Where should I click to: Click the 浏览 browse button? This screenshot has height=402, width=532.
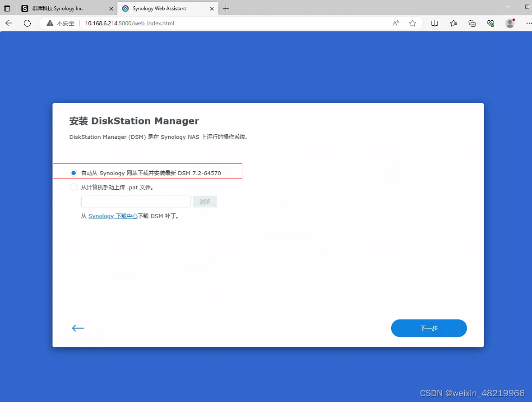tap(205, 202)
